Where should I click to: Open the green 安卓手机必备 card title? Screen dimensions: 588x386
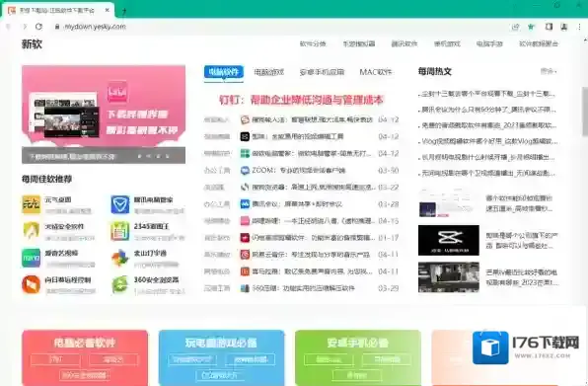tap(357, 343)
